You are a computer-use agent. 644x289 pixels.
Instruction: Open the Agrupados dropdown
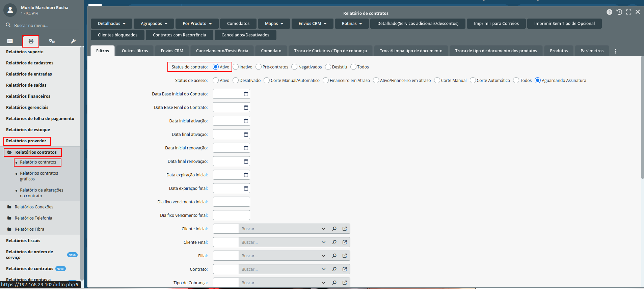click(154, 24)
